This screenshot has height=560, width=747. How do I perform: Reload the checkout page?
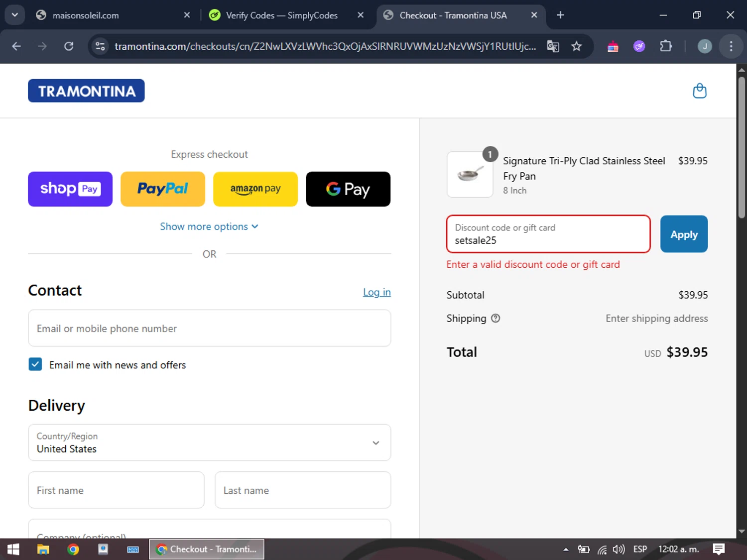[69, 46]
